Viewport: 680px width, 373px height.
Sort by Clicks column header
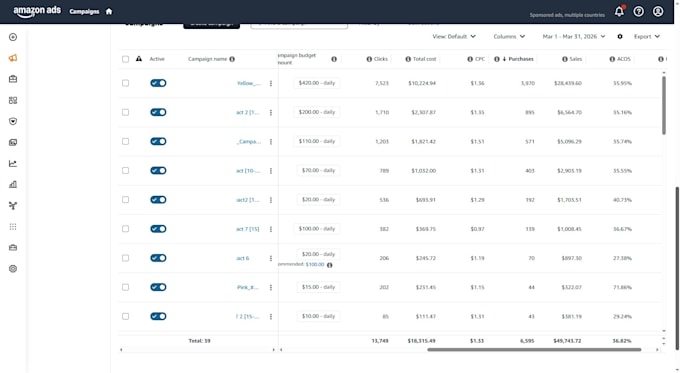[x=381, y=59]
